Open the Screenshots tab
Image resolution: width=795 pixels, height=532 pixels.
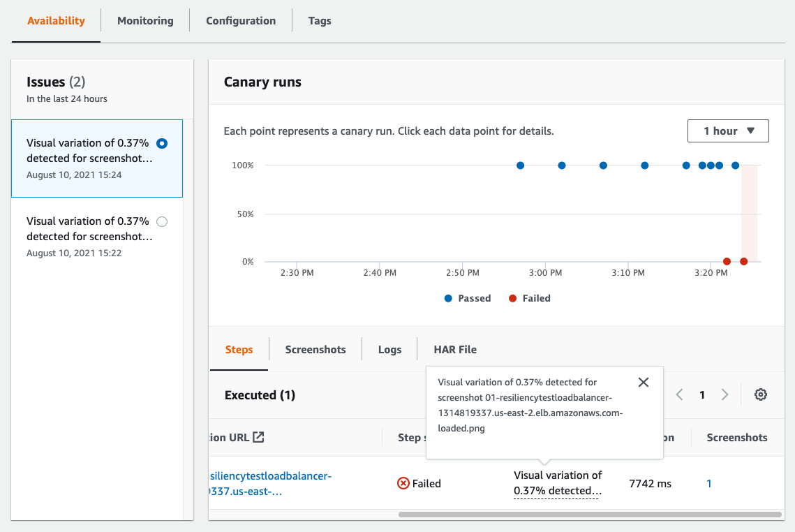pos(315,349)
